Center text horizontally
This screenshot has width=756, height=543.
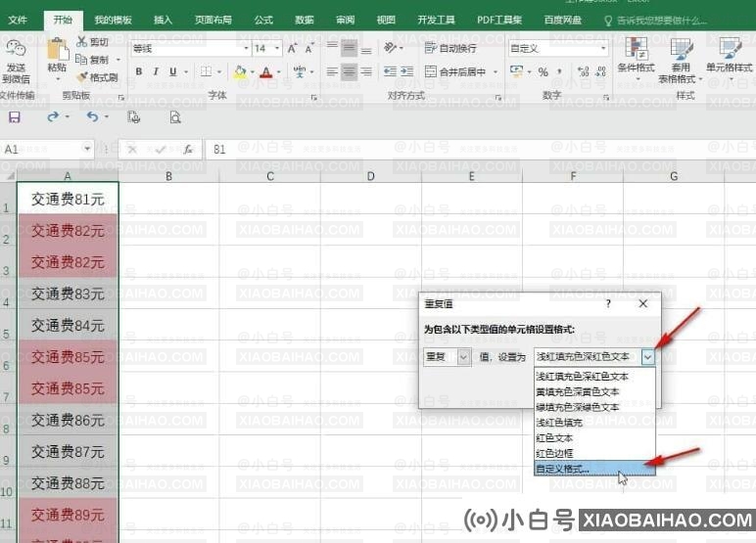[x=349, y=71]
